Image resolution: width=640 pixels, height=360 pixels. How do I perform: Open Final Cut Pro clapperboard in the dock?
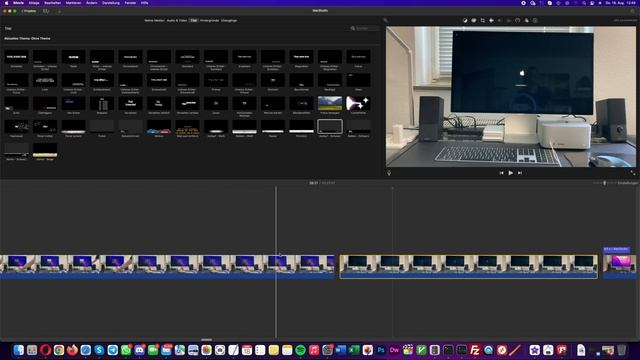408,350
